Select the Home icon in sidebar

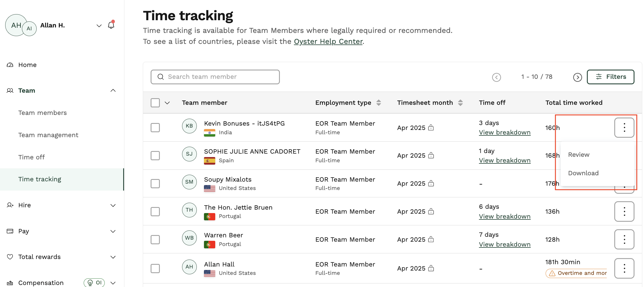[10, 65]
